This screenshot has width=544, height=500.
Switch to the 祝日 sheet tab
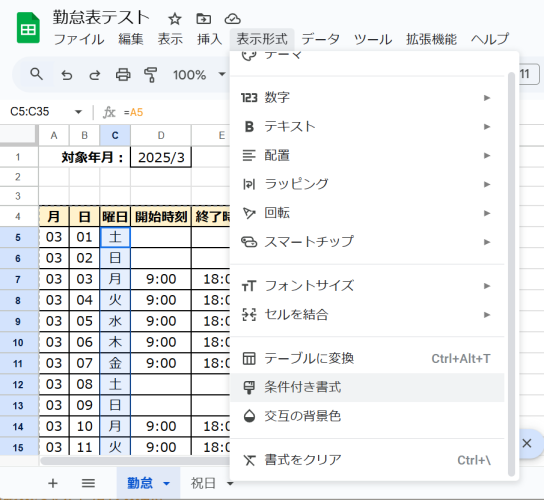203,483
